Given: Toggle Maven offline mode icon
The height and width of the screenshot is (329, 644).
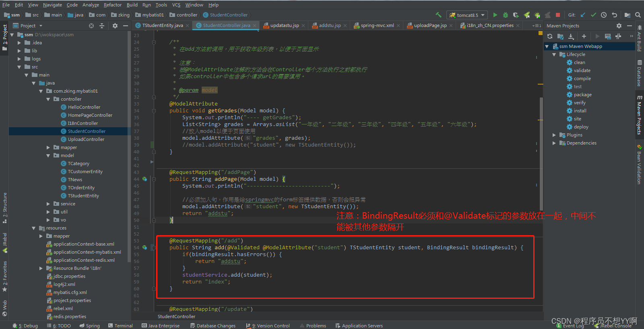Looking at the screenshot, I should [619, 36].
